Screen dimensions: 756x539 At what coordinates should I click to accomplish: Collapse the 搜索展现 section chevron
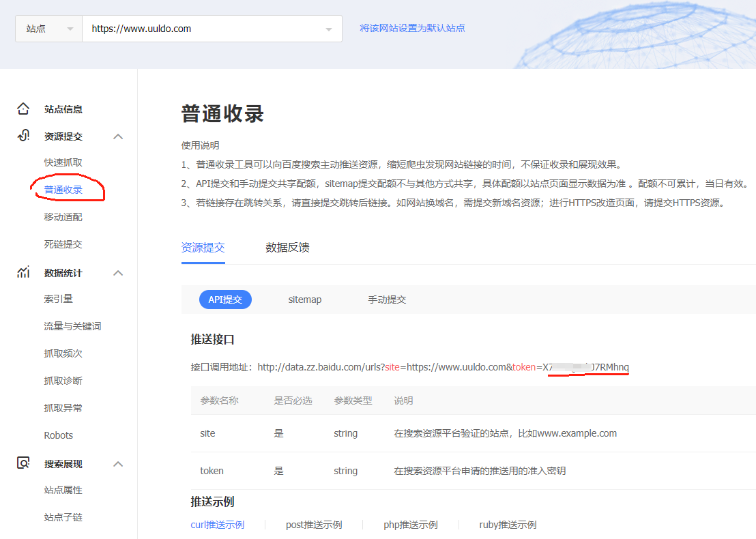pos(118,464)
